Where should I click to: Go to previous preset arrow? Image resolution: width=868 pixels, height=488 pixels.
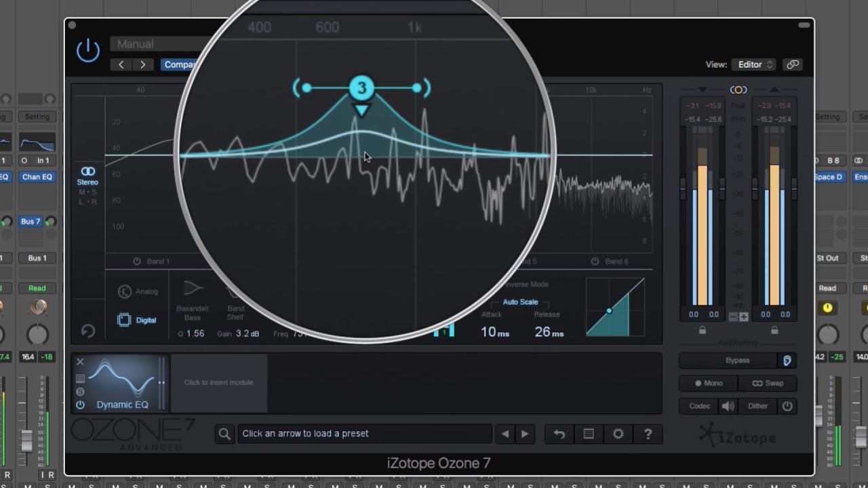121,64
